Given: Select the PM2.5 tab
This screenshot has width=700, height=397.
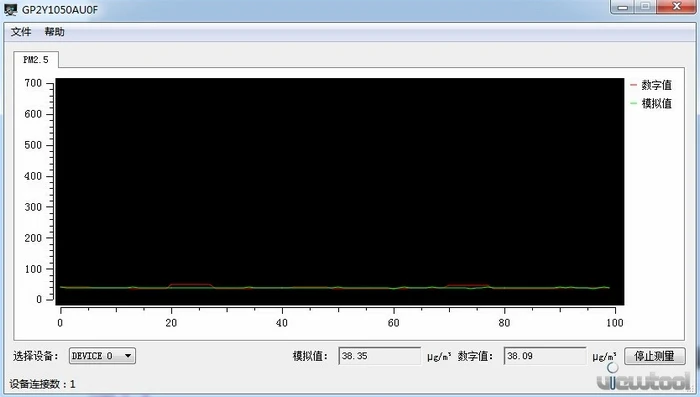Looking at the screenshot, I should [x=36, y=60].
